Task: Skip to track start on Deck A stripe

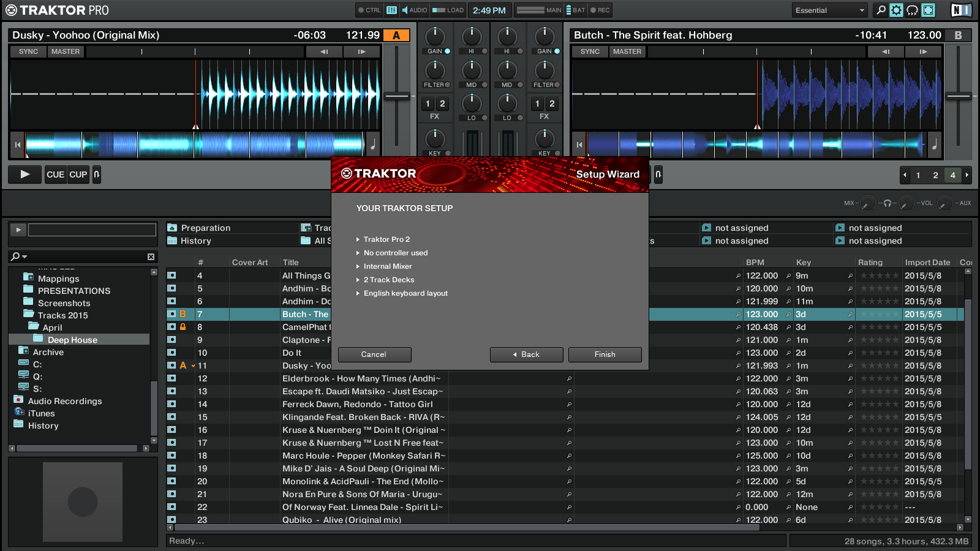Action: [x=18, y=145]
